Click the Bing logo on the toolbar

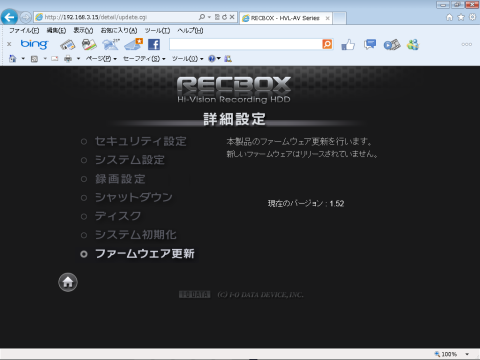(x=34, y=44)
